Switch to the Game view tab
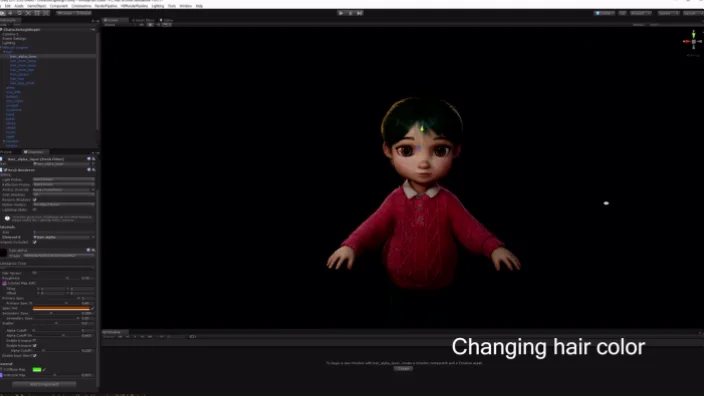Image resolution: width=704 pixels, height=397 pixels. [x=167, y=20]
